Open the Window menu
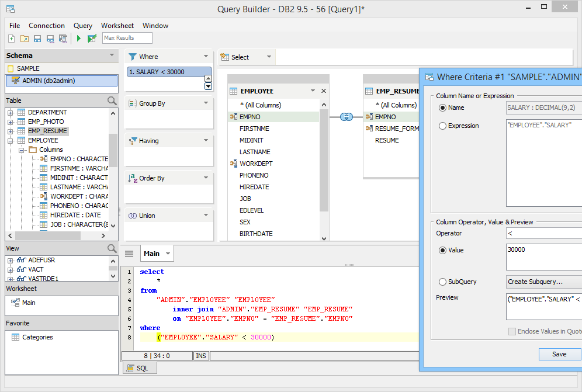582x392 pixels. point(155,26)
